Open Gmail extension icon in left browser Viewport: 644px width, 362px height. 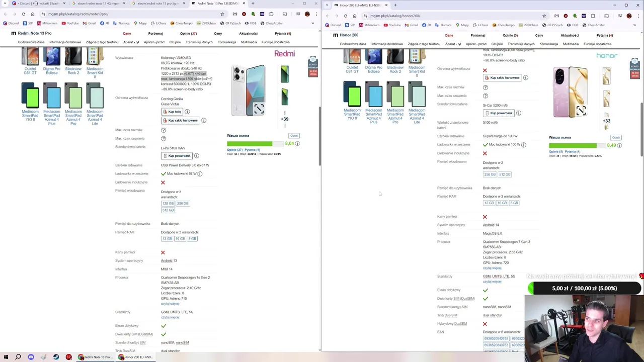point(234,14)
